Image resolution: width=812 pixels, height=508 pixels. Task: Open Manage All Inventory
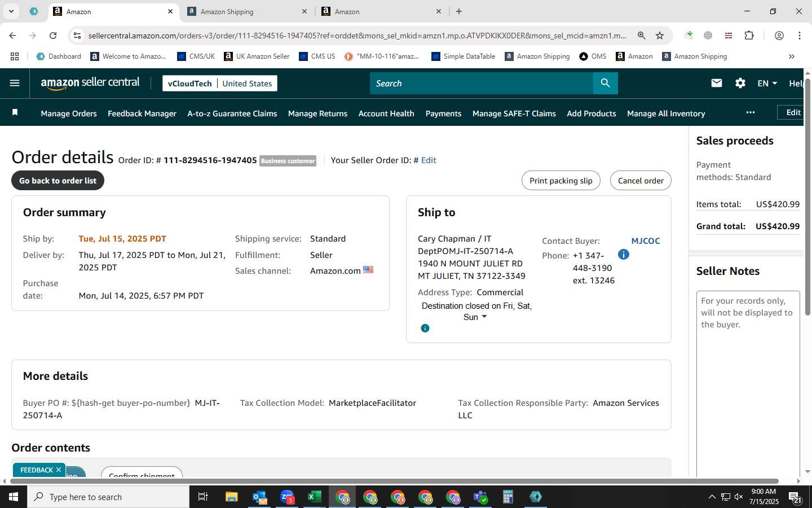pos(666,113)
